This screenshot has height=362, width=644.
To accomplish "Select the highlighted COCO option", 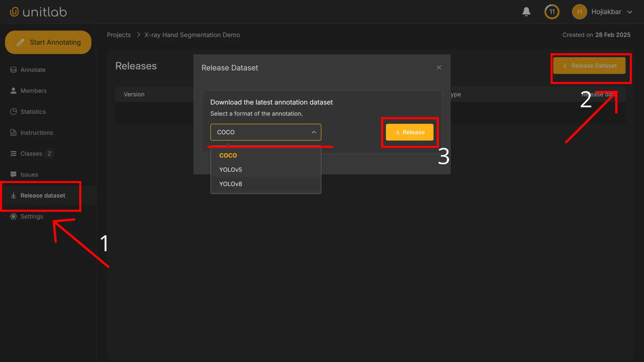I will click(x=228, y=155).
